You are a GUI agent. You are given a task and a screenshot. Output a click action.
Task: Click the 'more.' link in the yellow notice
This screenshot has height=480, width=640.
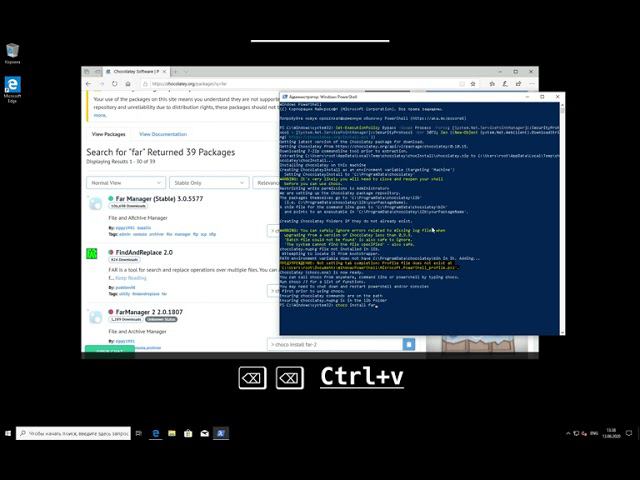pyautogui.click(x=100, y=115)
